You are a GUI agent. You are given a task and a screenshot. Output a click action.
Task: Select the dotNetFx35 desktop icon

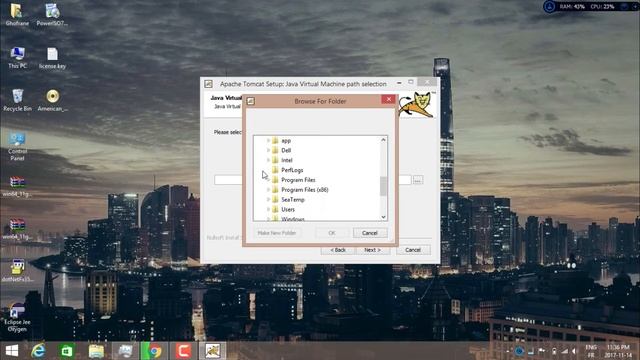pyautogui.click(x=17, y=271)
